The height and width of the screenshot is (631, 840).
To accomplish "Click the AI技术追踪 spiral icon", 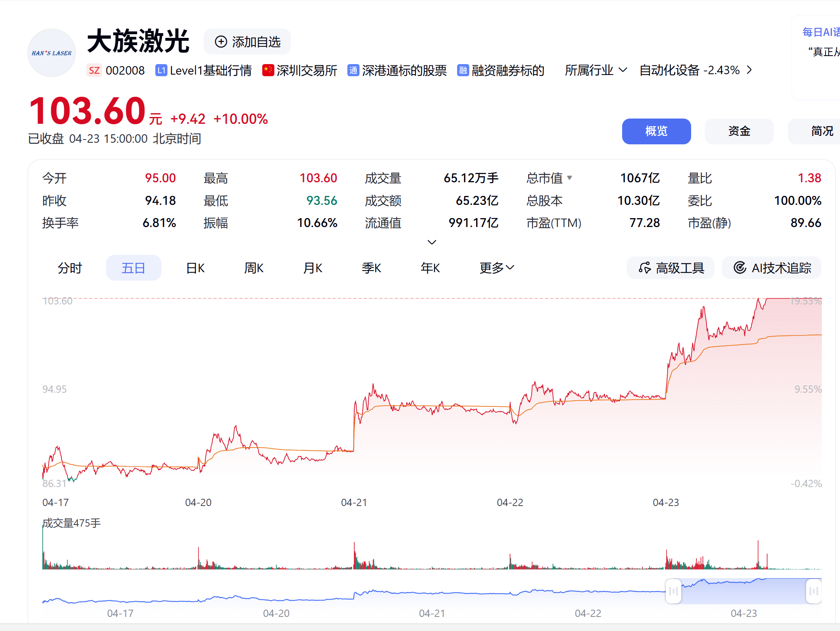I will point(740,268).
